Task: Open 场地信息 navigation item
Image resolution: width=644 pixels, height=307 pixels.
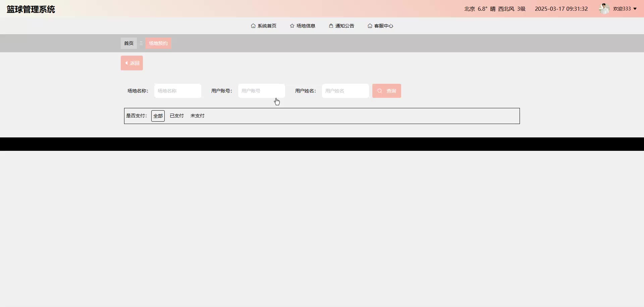Action: (303, 26)
